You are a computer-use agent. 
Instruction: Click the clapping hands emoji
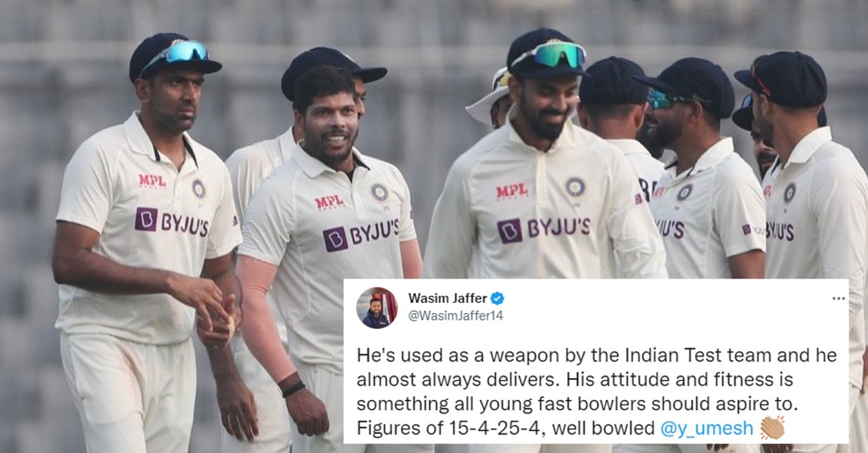click(x=772, y=428)
